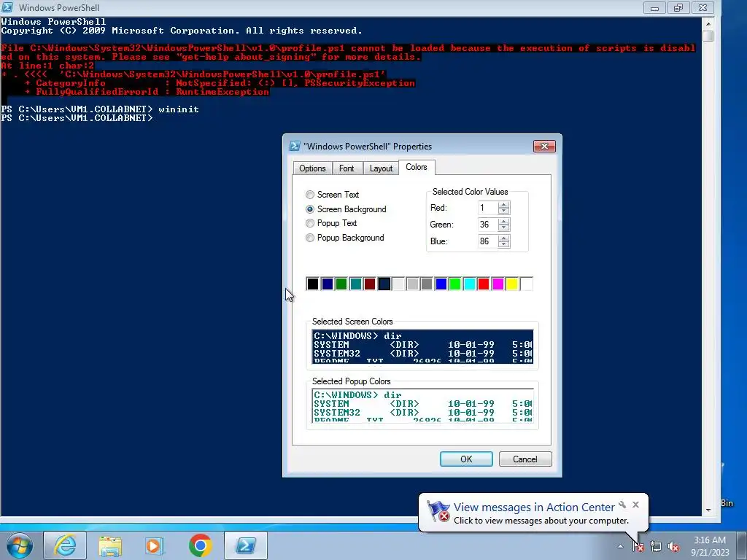Click the Properties dialog title icon
The height and width of the screenshot is (560, 747).
295,146
